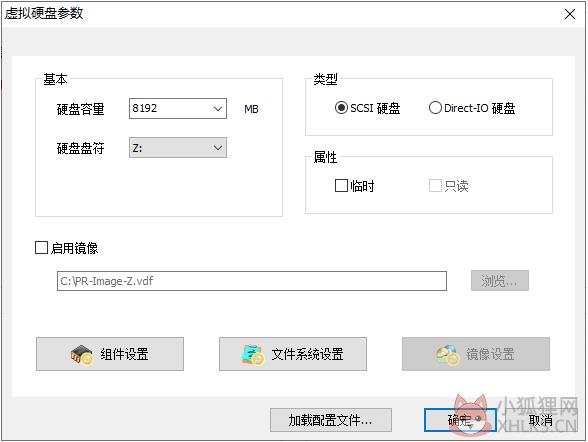Click the 硬盘盘符 label

80,148
